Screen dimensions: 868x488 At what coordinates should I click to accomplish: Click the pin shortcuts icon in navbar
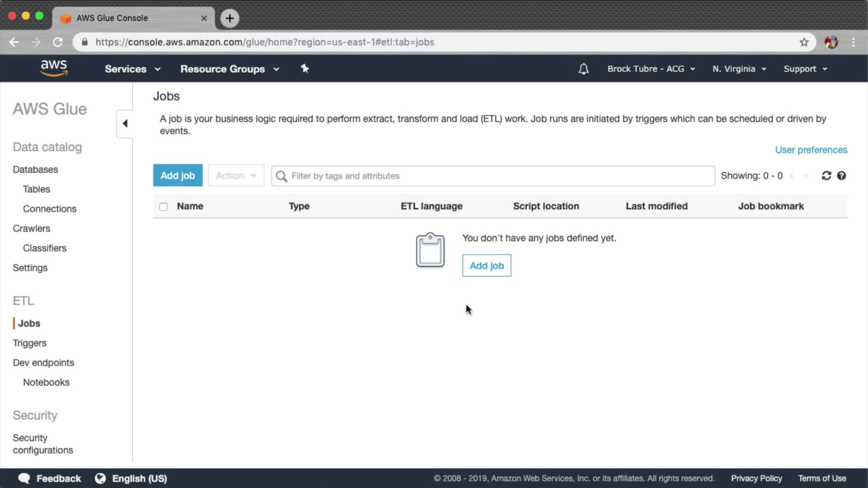305,69
